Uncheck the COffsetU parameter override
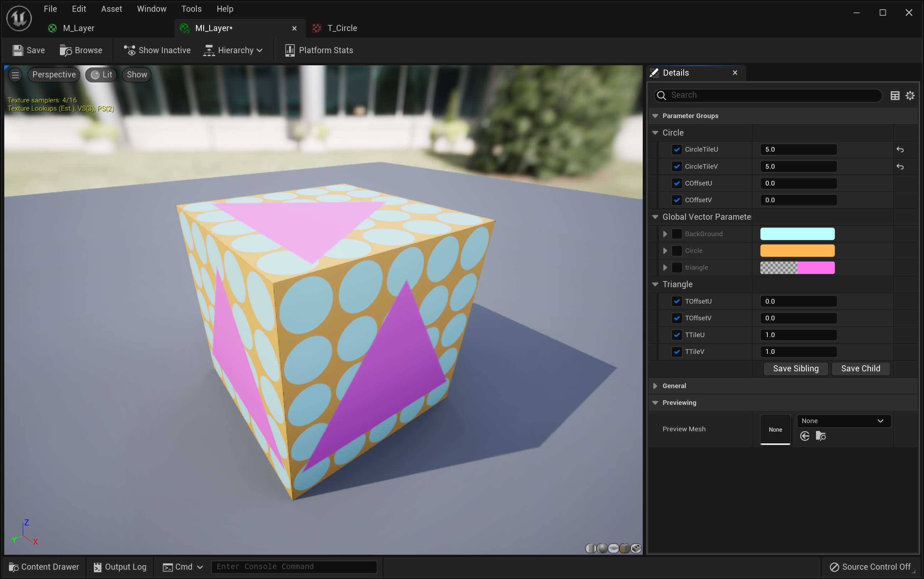This screenshot has width=924, height=579. click(x=677, y=183)
